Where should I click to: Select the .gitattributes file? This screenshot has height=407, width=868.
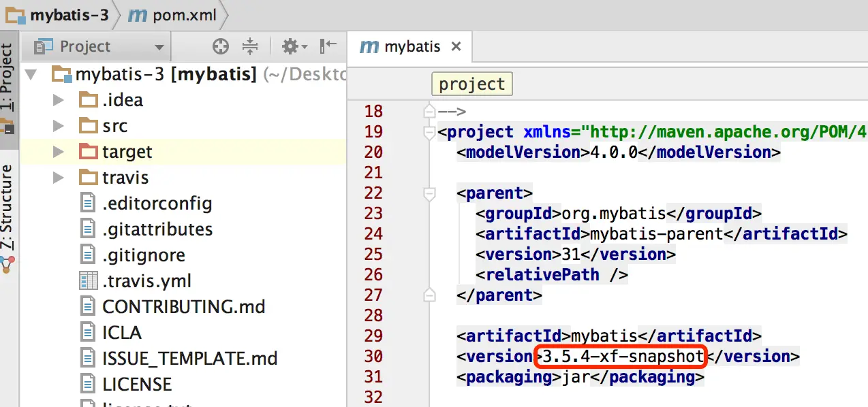pyautogui.click(x=157, y=229)
